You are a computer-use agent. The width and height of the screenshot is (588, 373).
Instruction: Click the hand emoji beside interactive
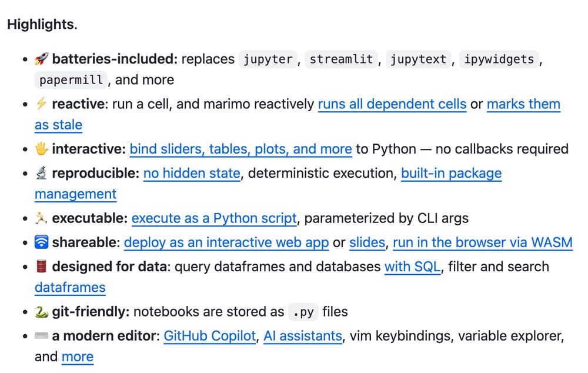41,149
